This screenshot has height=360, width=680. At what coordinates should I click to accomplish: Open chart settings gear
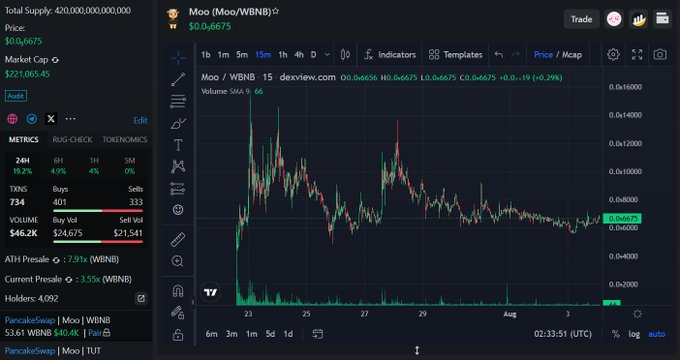[613, 55]
